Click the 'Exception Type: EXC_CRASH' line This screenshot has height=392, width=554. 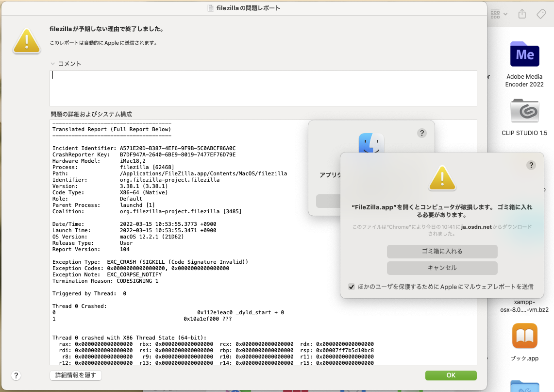150,262
